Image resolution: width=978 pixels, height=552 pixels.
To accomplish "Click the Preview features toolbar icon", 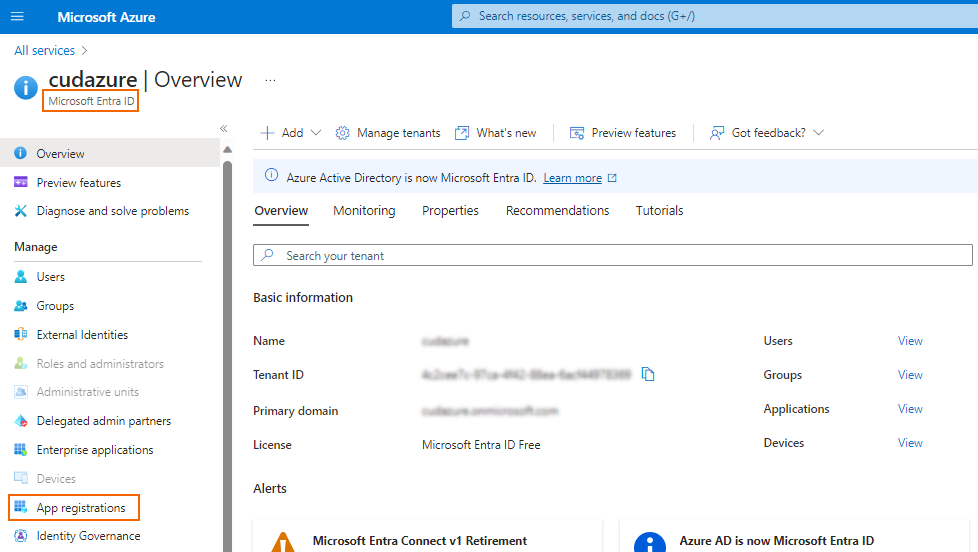I will tap(577, 133).
